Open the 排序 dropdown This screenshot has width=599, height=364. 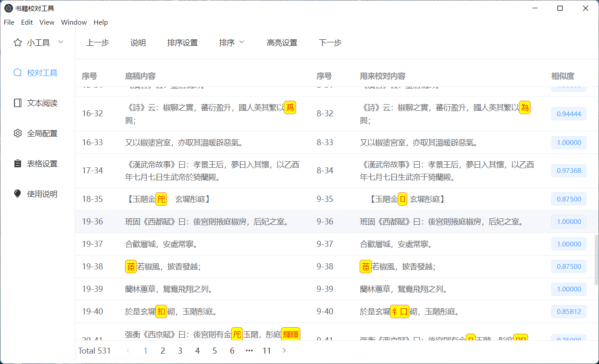[x=232, y=42]
